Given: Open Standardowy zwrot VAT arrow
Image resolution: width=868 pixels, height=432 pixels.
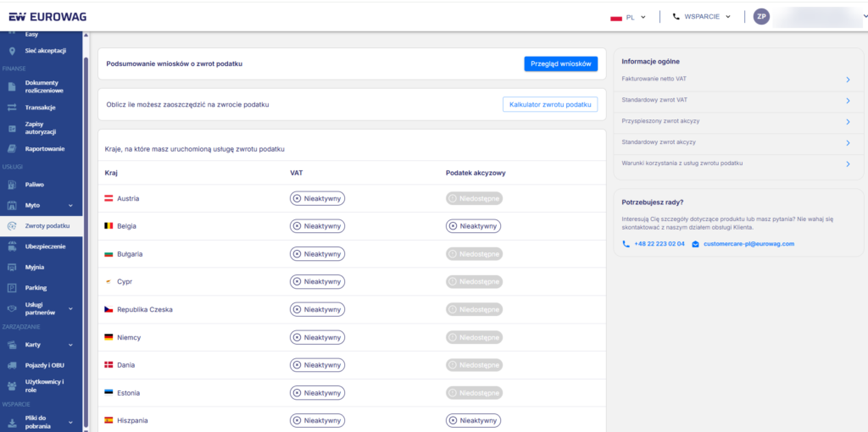Looking at the screenshot, I should [848, 101].
